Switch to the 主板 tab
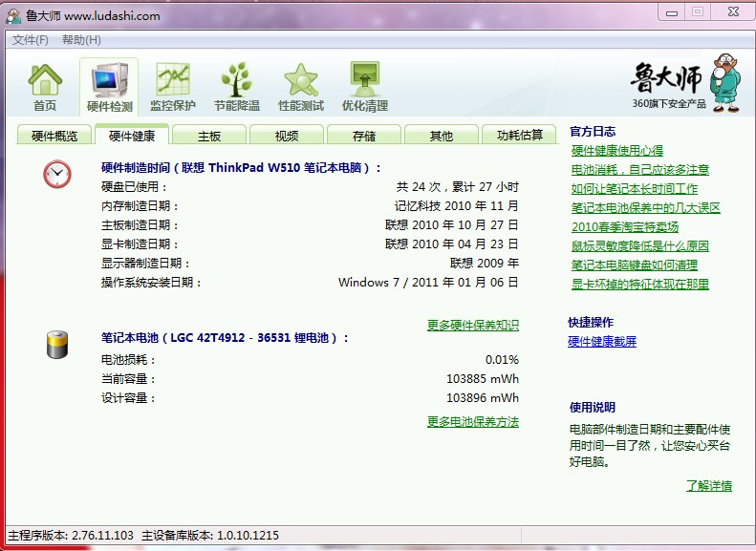 click(x=209, y=136)
